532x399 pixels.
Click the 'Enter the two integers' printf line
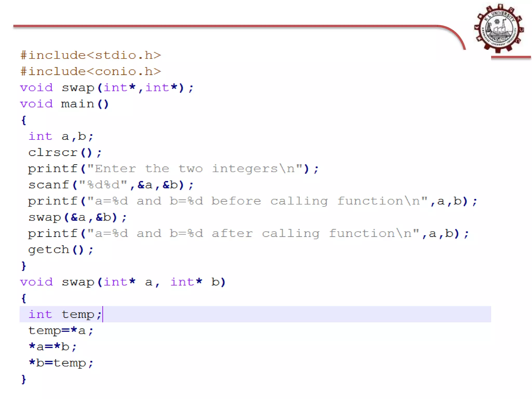(x=173, y=169)
